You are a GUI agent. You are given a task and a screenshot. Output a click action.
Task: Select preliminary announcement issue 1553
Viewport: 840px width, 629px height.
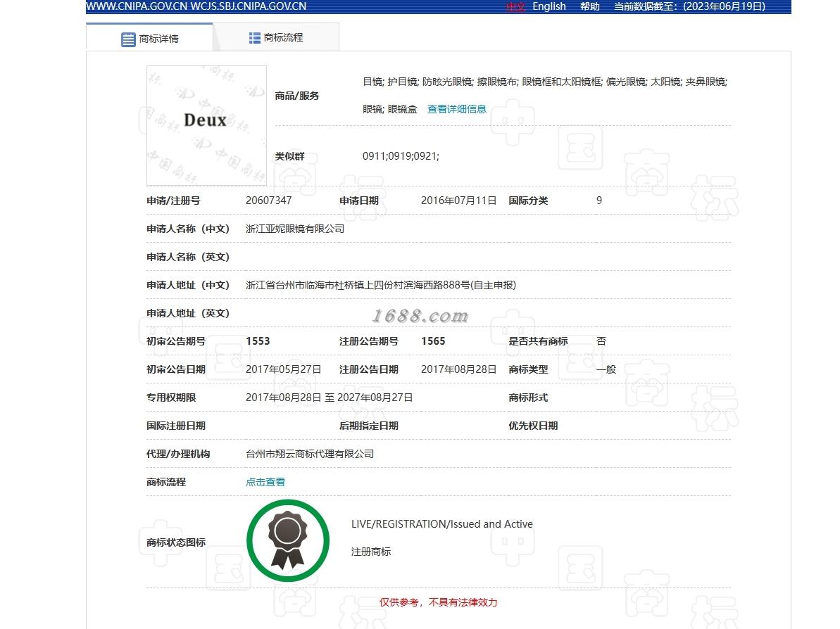258,341
